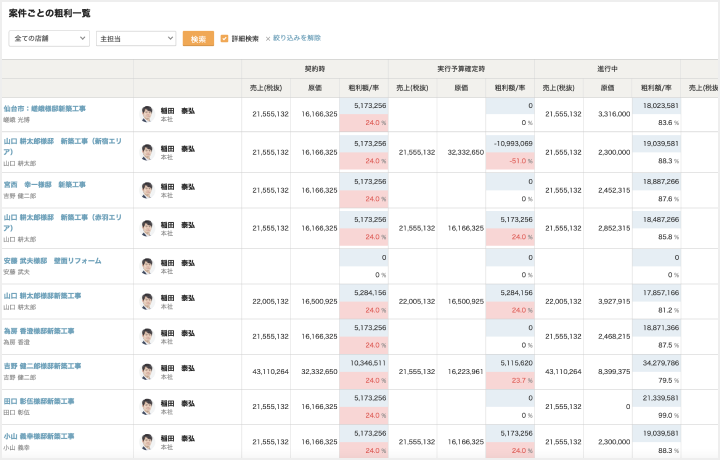Image resolution: width=720 pixels, height=460 pixels.
Task: Click the orange 検索 search button
Action: [198, 38]
